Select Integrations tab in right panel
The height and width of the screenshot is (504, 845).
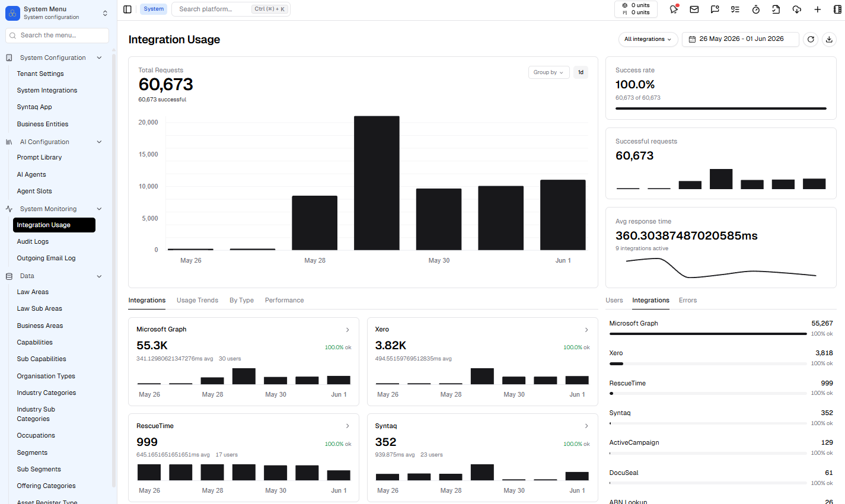coord(651,300)
